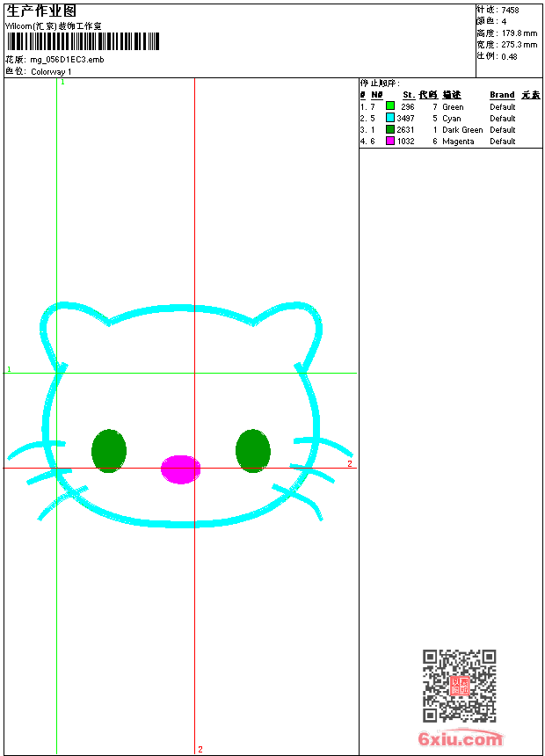The width and height of the screenshot is (545, 756).
Task: Click the QR code image
Action: tap(460, 686)
